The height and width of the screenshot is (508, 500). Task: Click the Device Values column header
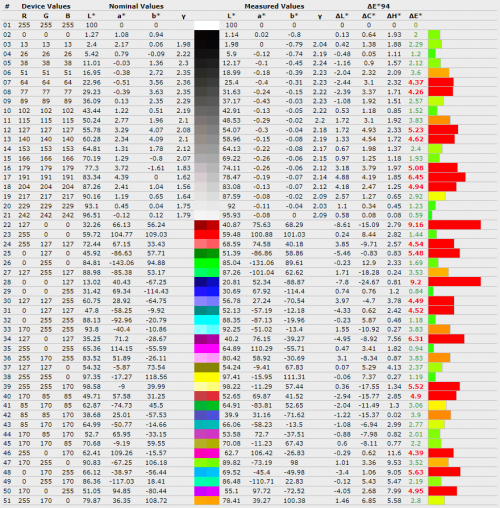tap(46, 6)
